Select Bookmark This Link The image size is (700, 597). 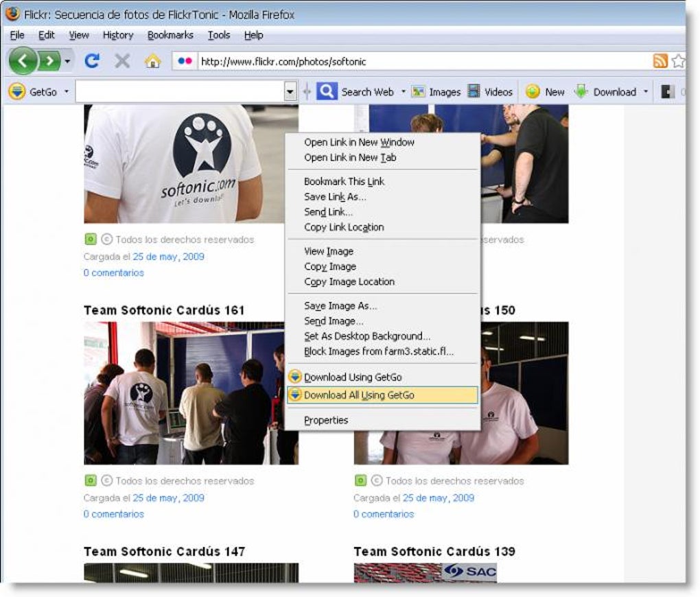coord(382,181)
